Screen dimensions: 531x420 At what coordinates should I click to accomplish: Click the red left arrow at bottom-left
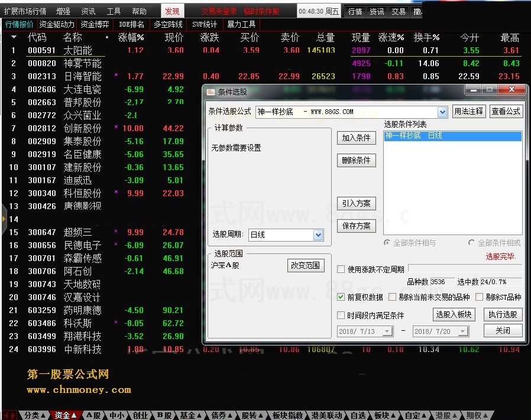(5, 415)
